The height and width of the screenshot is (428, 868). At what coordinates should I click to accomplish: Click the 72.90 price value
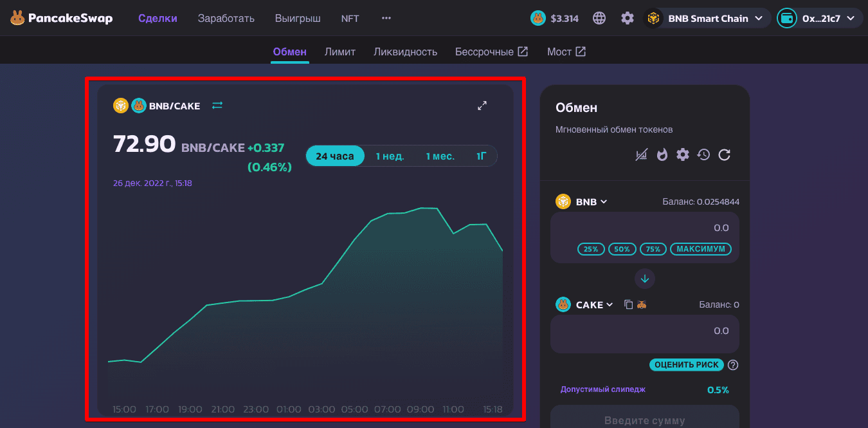[x=145, y=144]
